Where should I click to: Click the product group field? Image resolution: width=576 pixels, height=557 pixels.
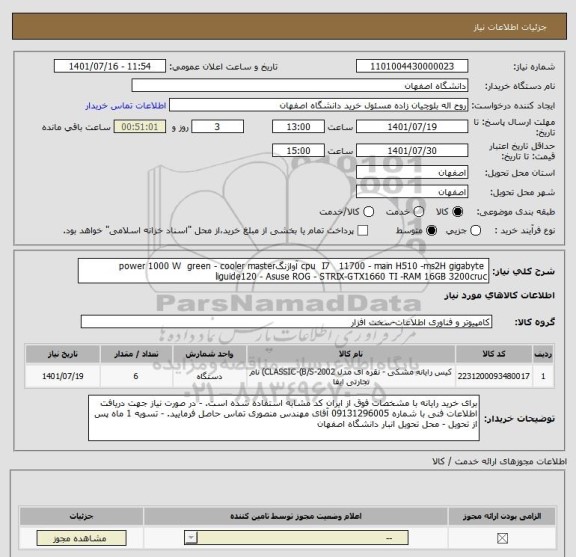click(x=286, y=322)
